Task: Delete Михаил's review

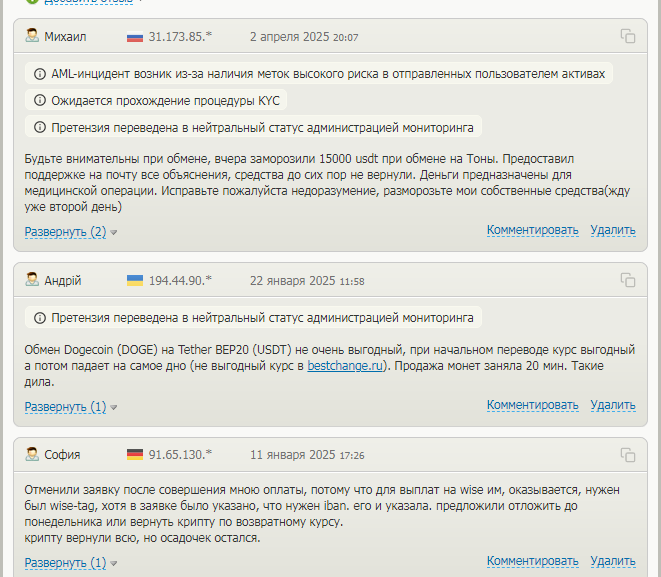Action: point(613,230)
